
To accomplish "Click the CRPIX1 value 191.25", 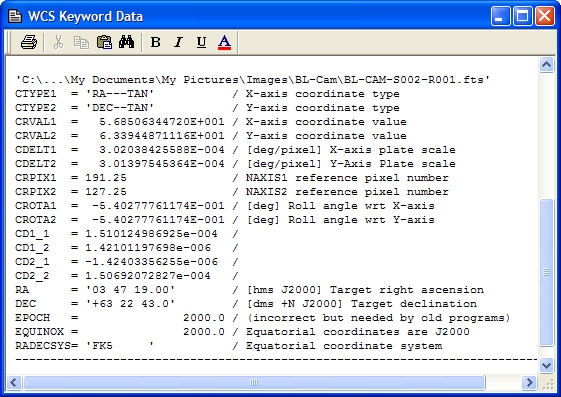I will [x=106, y=177].
